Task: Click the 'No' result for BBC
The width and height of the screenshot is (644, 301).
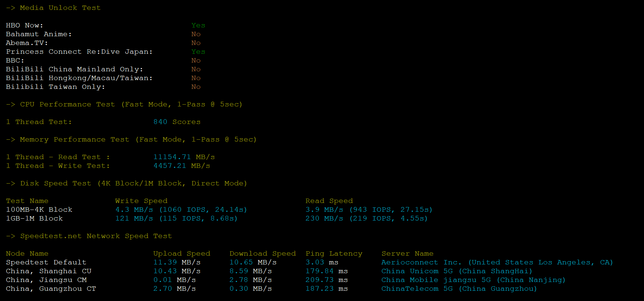Action: [196, 60]
